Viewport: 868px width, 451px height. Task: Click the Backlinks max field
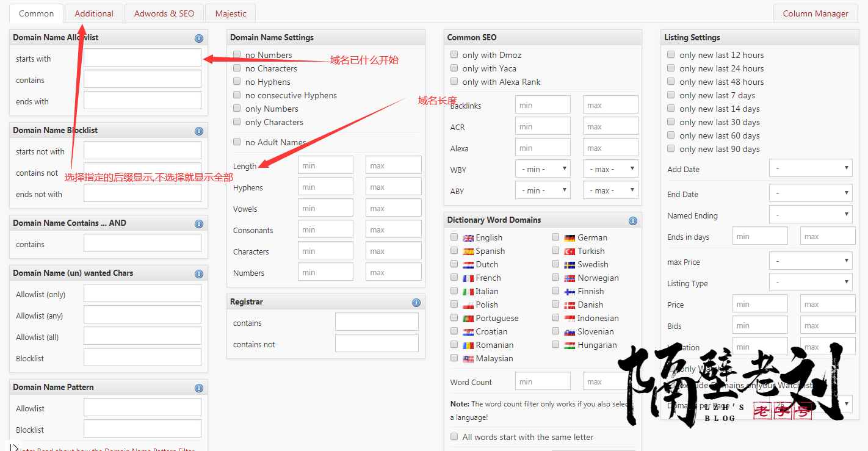point(610,105)
